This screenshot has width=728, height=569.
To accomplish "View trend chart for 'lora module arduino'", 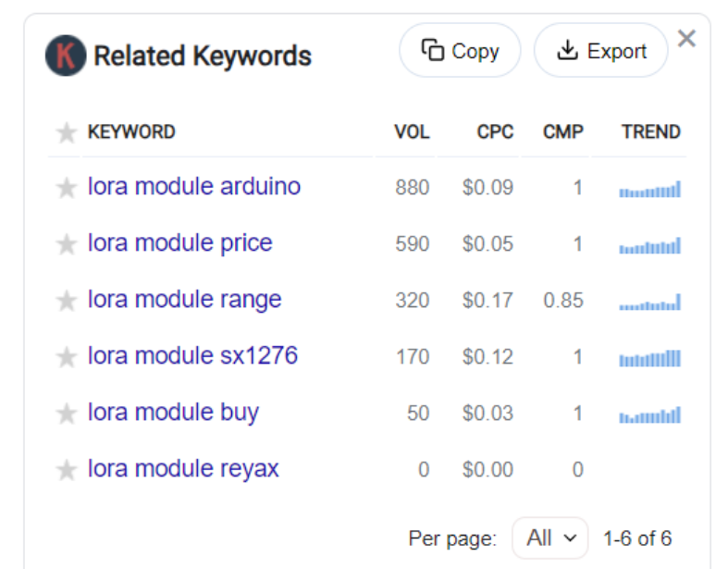I will (649, 189).
